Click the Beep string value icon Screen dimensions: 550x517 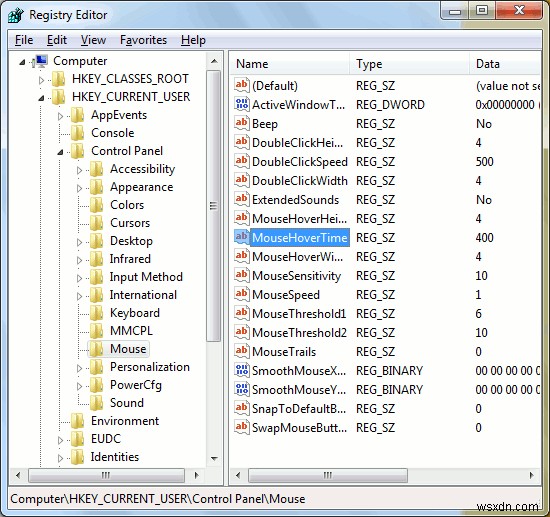coord(242,123)
